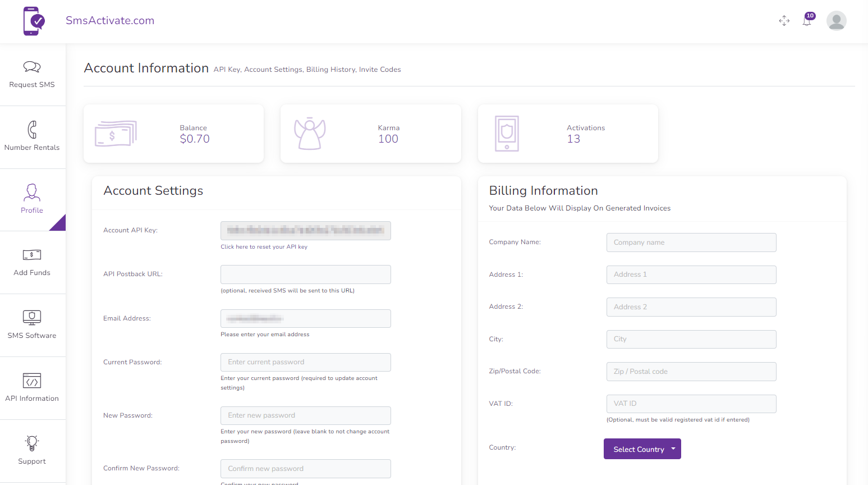Reset your API key via the link
This screenshot has height=485, width=868.
264,246
